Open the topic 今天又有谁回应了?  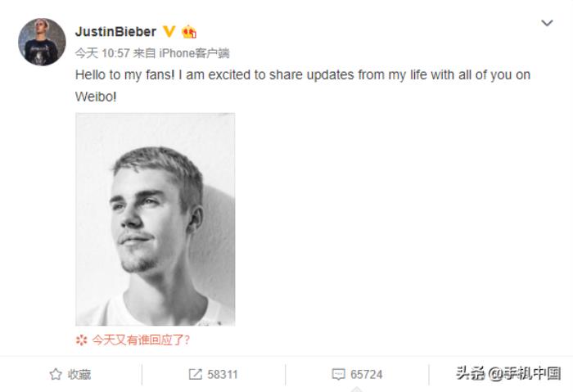click(141, 340)
